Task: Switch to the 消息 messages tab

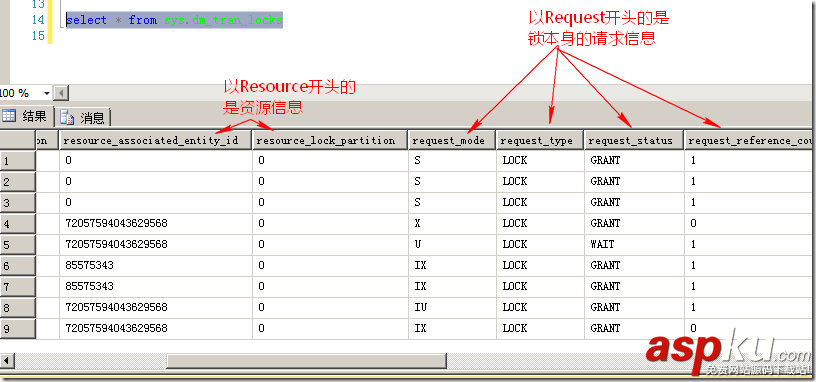Action: tap(83, 118)
